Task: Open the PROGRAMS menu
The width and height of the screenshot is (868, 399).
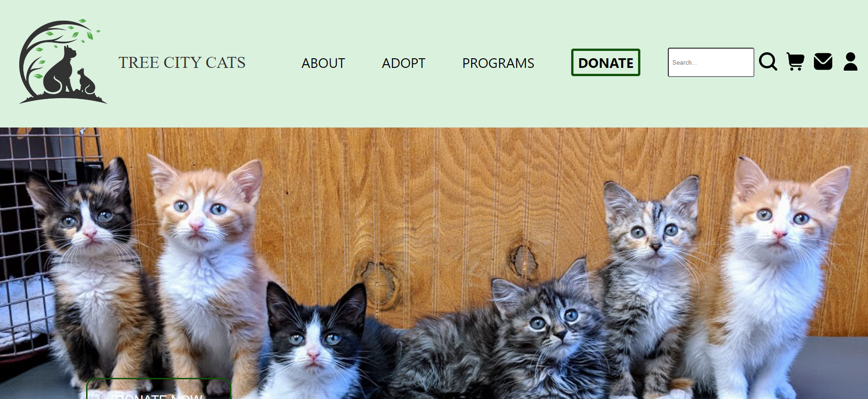Action: [x=498, y=63]
